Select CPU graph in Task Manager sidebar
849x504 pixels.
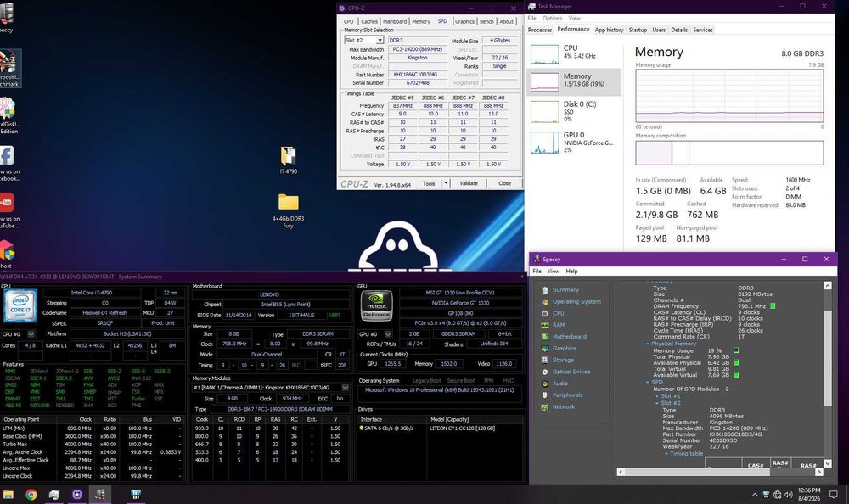pyautogui.click(x=574, y=54)
